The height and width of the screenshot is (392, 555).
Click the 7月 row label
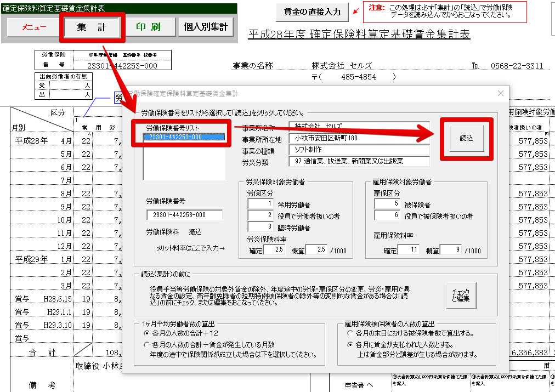[x=66, y=180]
